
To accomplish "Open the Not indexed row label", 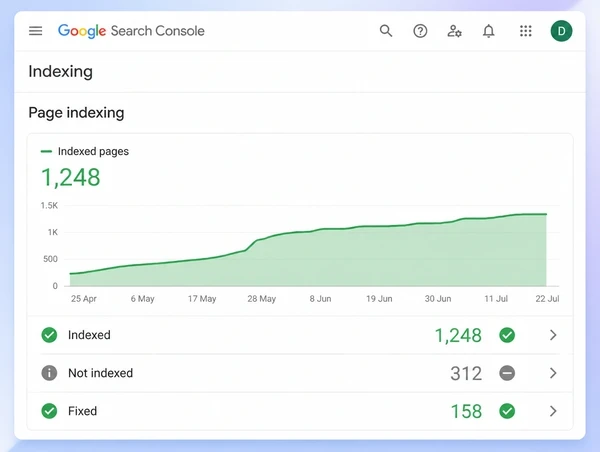I will 101,373.
